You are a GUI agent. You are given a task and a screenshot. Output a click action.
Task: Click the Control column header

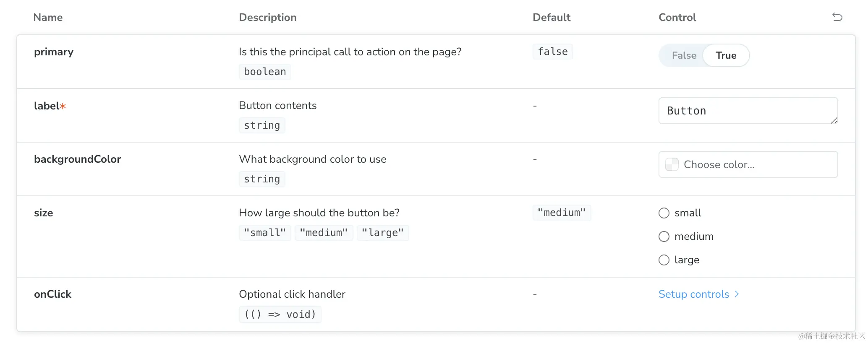pyautogui.click(x=677, y=17)
